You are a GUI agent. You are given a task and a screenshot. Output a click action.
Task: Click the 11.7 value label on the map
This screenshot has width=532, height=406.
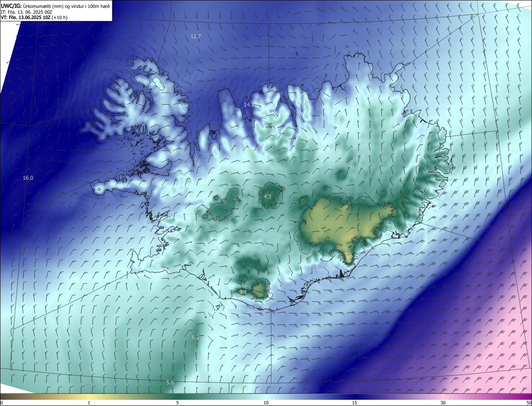pyautogui.click(x=313, y=269)
